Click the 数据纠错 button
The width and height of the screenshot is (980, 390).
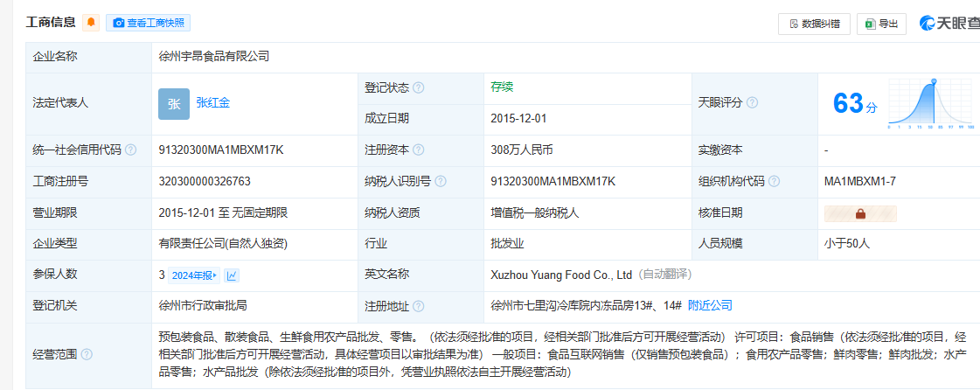pyautogui.click(x=814, y=24)
